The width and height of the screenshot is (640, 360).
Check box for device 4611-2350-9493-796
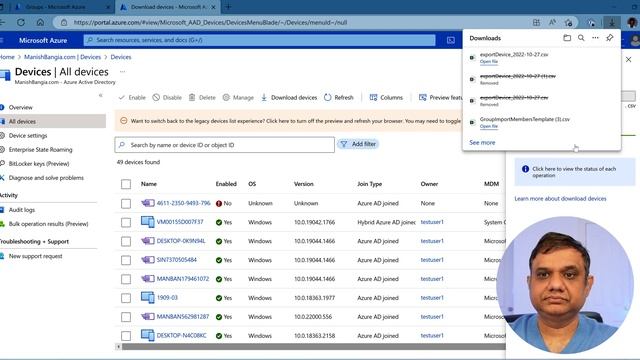click(126, 203)
